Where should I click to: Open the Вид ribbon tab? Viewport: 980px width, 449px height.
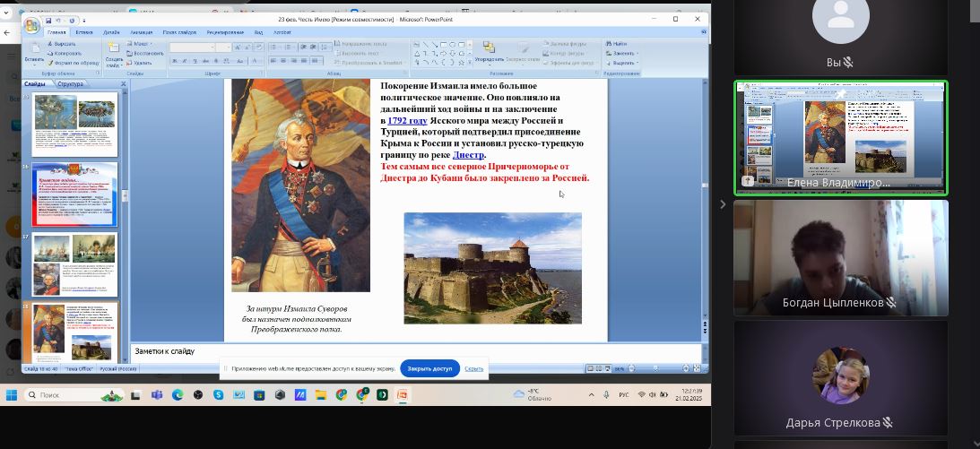pos(258,32)
